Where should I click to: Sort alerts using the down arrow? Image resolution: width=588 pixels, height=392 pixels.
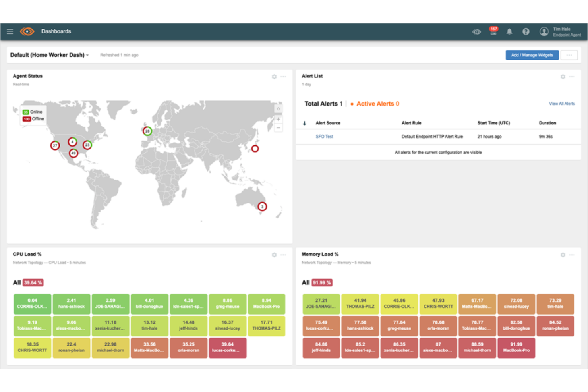304,123
